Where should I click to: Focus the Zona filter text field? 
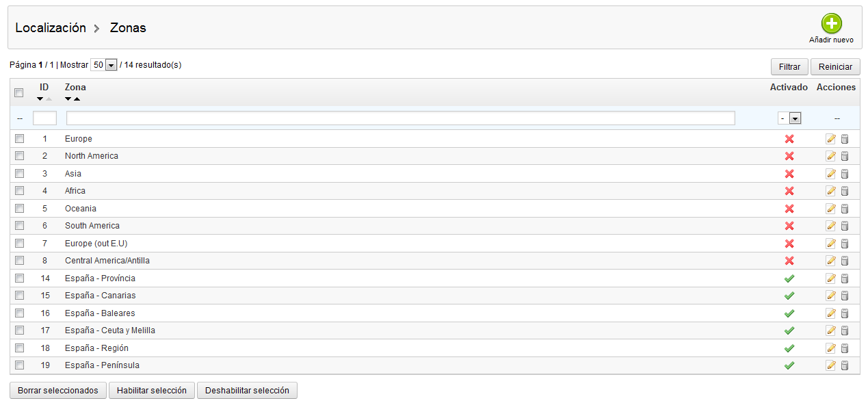click(x=401, y=118)
